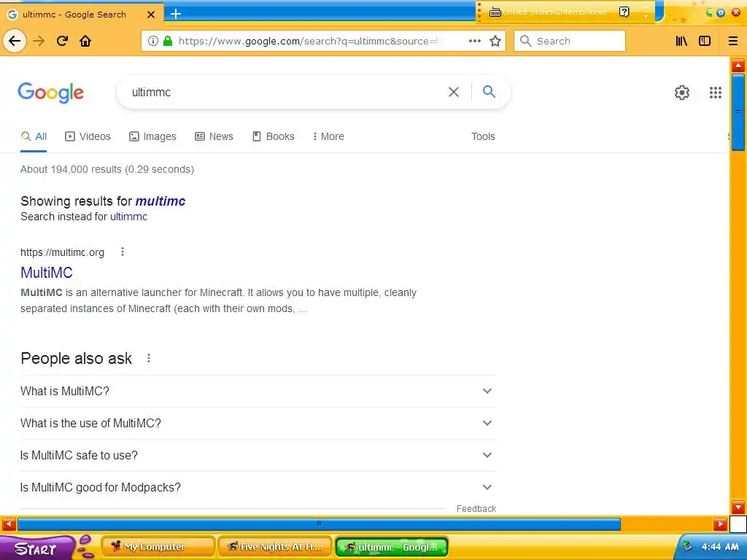
Task: Switch to the Books tab
Action: 273,136
